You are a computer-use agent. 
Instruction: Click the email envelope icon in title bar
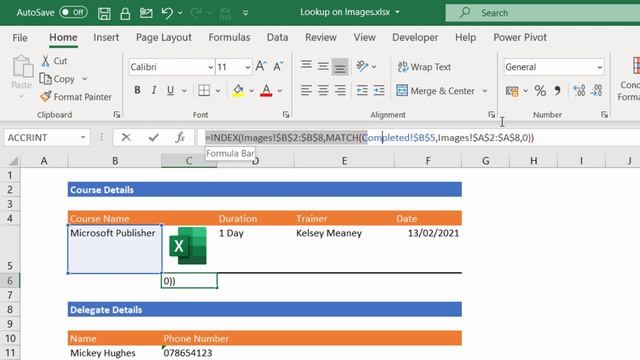[x=146, y=13]
